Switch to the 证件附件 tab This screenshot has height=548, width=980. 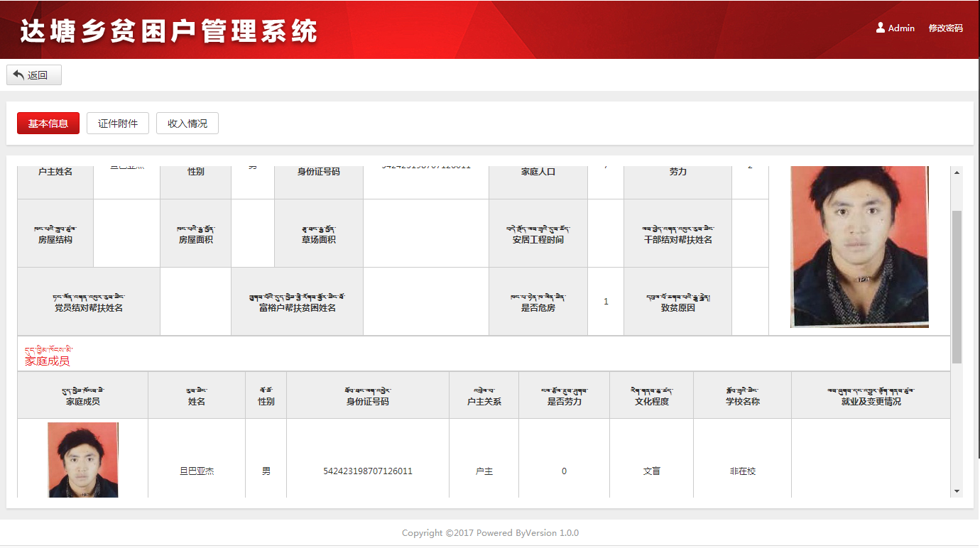tap(118, 124)
